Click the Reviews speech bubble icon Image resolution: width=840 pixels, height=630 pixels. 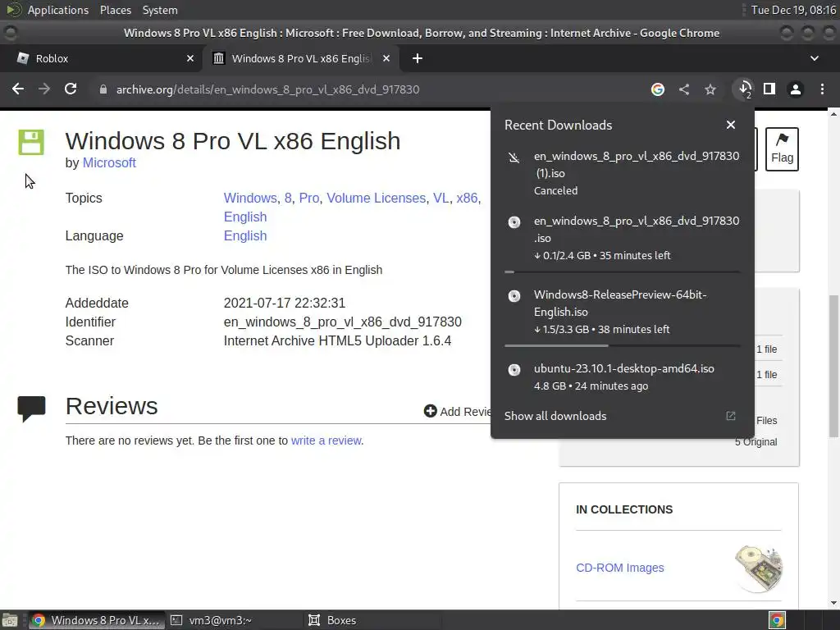[x=31, y=409]
